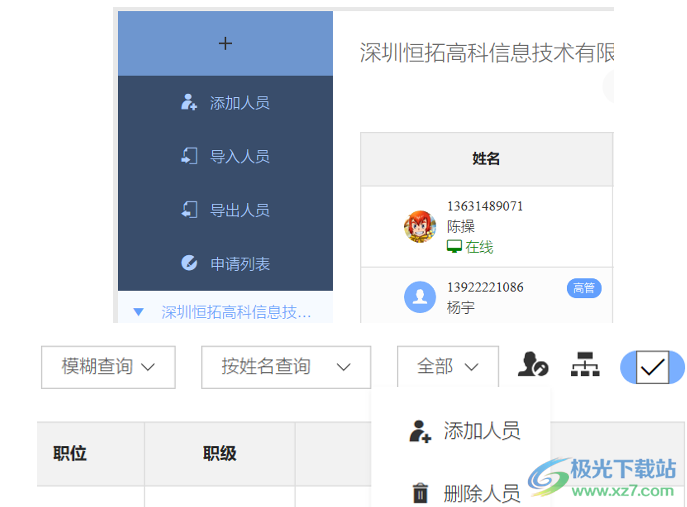
Task: Click the company title 深圳恒拓高科信息技术有限
Action: [x=487, y=53]
